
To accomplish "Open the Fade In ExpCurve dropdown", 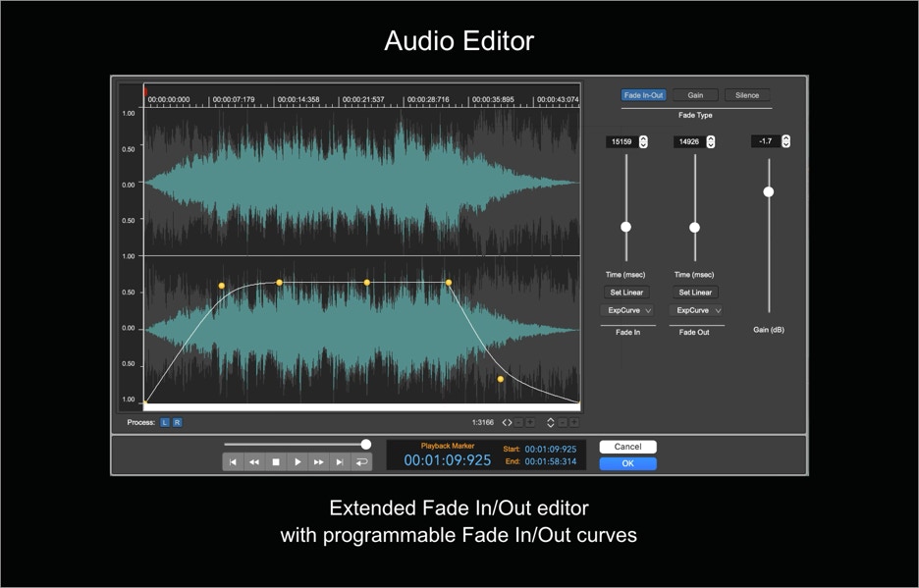I will (x=626, y=310).
